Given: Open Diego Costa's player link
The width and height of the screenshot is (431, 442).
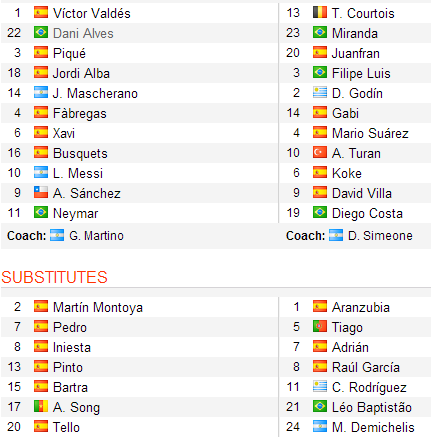Looking at the screenshot, I should [367, 213].
